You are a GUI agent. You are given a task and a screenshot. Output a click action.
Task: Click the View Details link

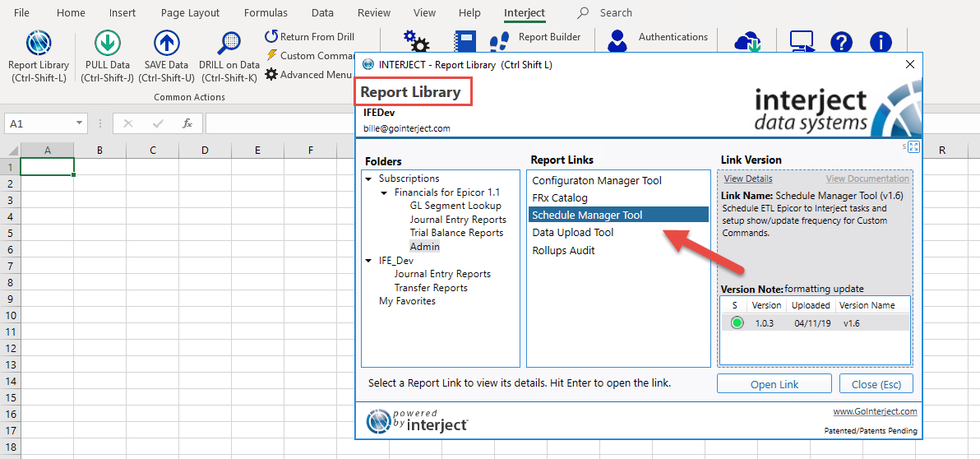coord(748,178)
